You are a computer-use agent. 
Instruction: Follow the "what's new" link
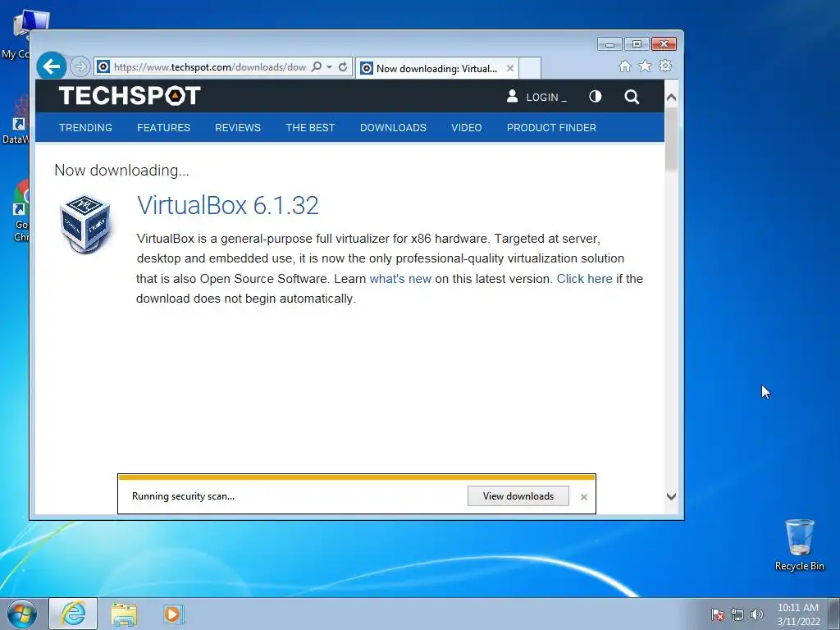click(x=400, y=279)
